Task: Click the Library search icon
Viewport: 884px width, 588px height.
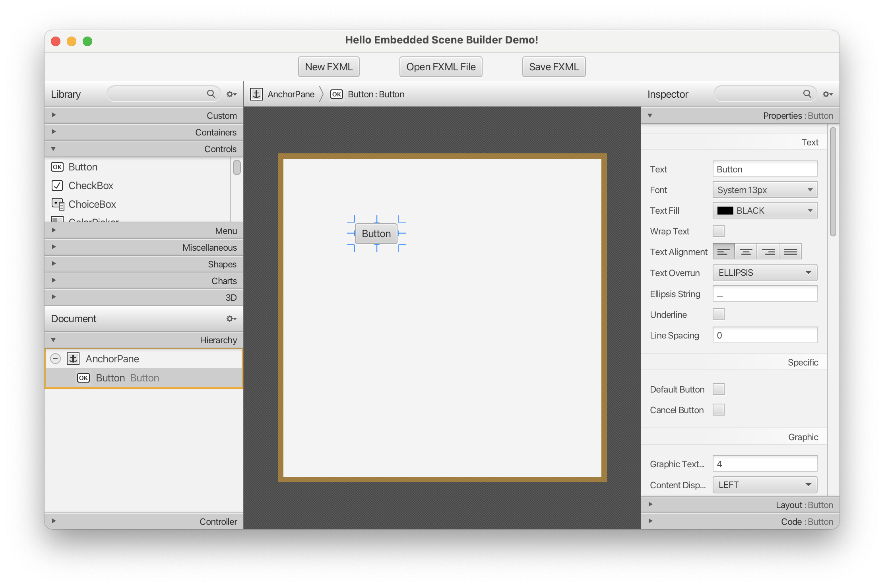Action: pyautogui.click(x=211, y=94)
